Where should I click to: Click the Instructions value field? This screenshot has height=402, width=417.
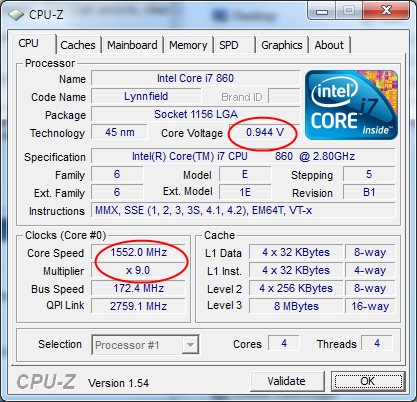click(x=243, y=211)
